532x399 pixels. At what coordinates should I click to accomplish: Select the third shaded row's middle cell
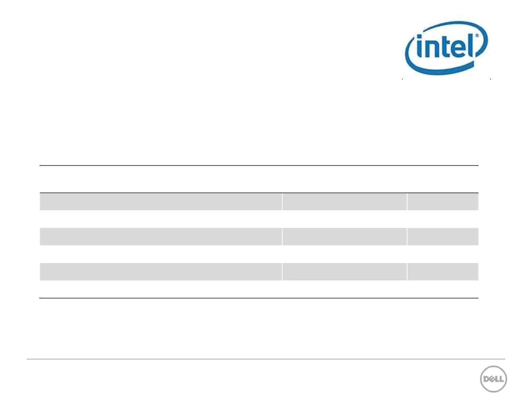344,272
